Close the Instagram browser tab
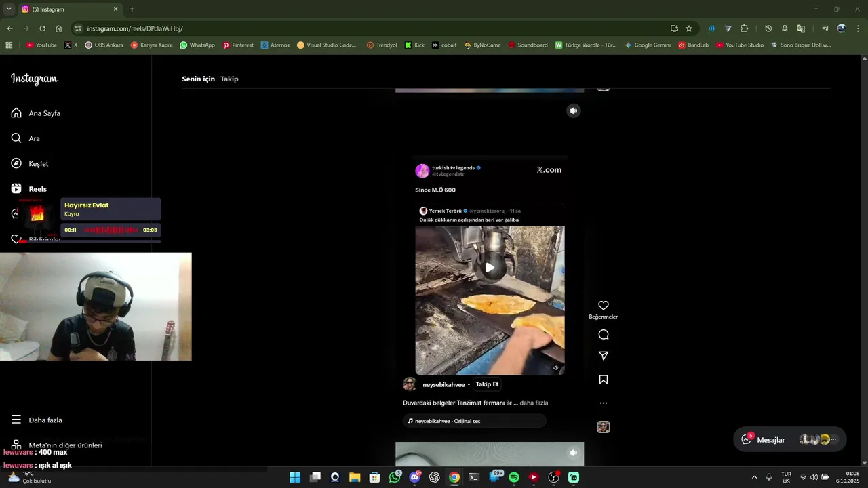Viewport: 868px width, 488px height. pyautogui.click(x=115, y=9)
